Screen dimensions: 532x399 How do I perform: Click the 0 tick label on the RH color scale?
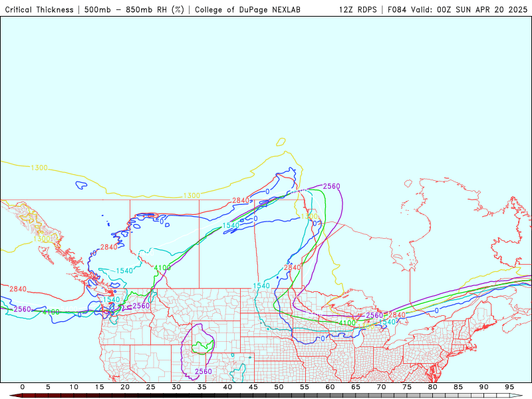tap(23, 387)
